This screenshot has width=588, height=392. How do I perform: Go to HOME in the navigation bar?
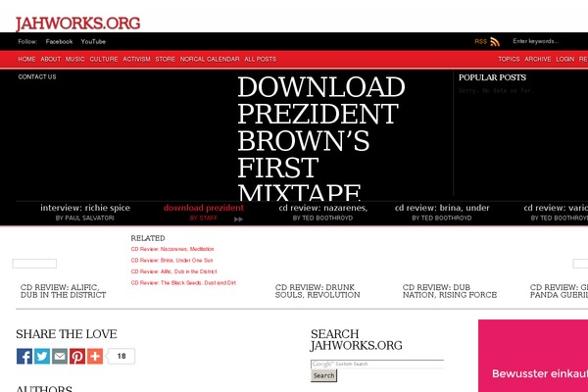coord(26,59)
